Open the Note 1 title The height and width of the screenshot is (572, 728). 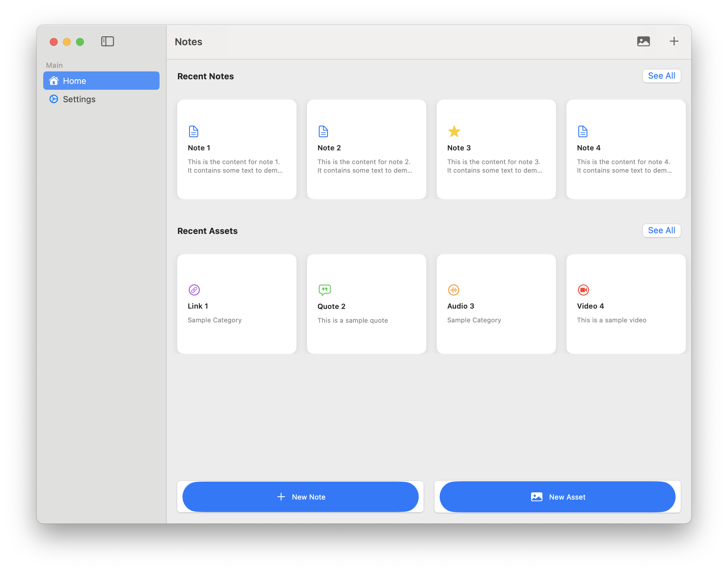(x=199, y=148)
